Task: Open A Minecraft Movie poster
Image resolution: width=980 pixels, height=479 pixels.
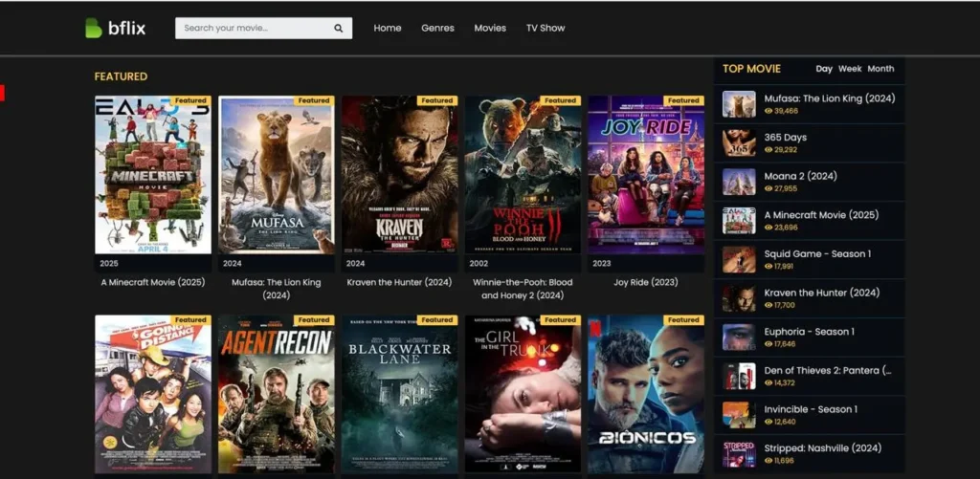Action: pos(153,174)
